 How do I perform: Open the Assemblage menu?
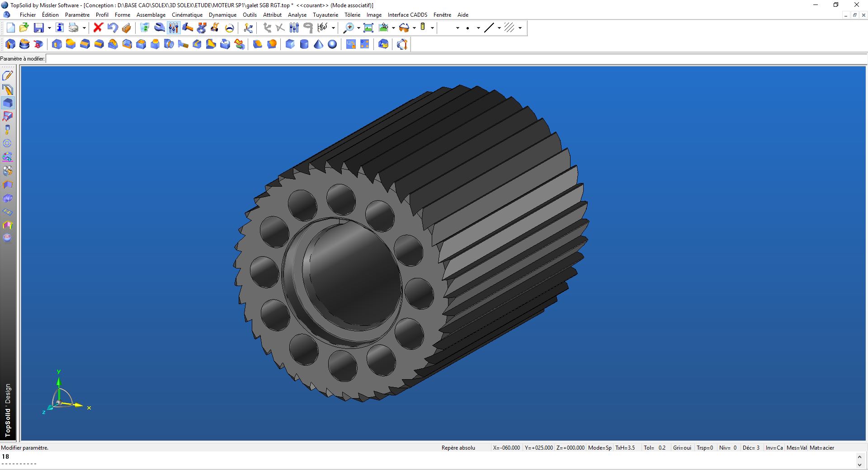click(x=151, y=15)
